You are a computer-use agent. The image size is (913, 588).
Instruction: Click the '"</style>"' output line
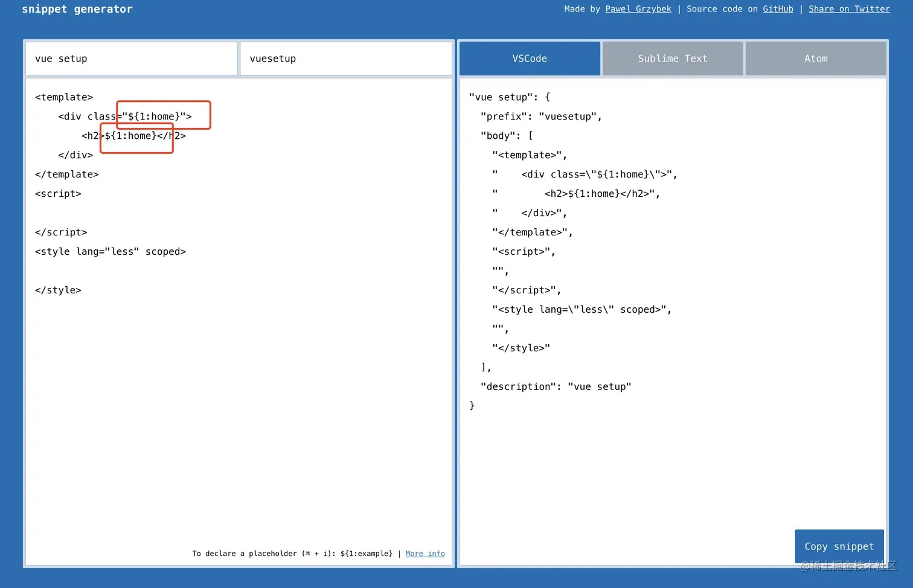tap(521, 348)
